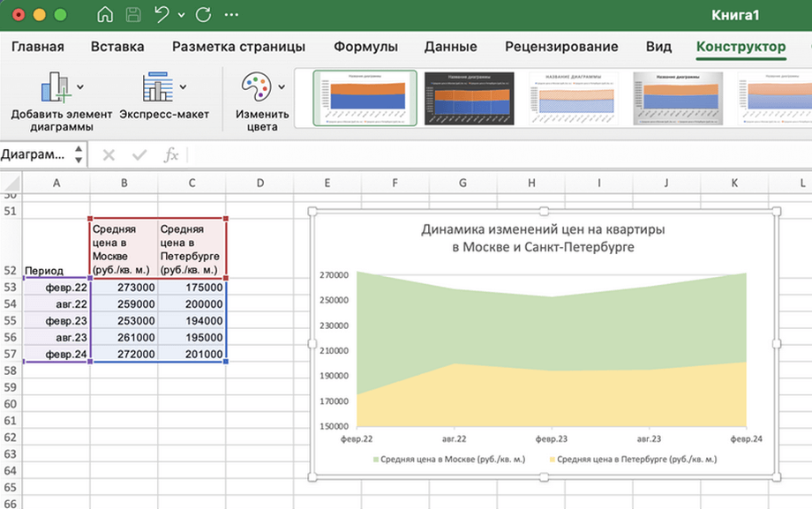Click the green Moscow area series in chart
The width and height of the screenshot is (812, 509).
pos(552,332)
